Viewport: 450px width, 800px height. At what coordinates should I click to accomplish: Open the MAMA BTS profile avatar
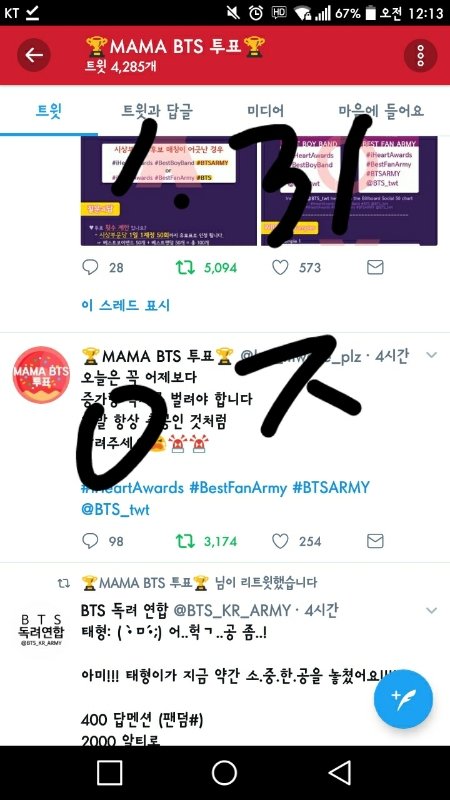pos(41,375)
